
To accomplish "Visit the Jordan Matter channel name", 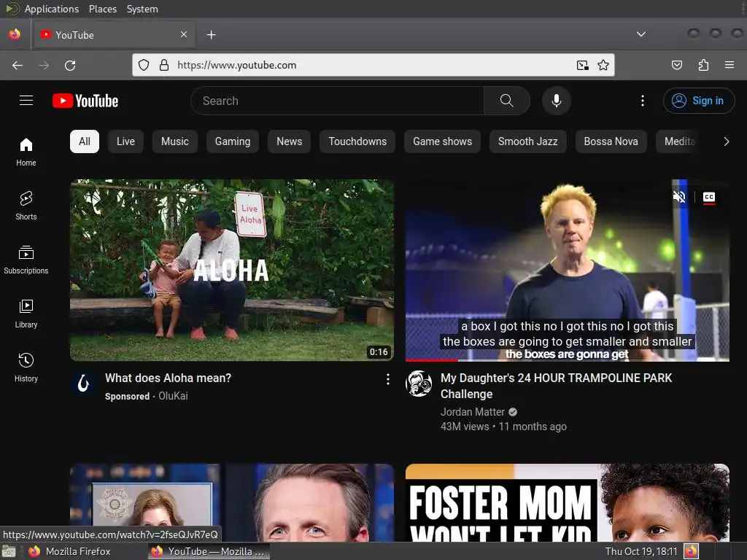I will coord(472,412).
